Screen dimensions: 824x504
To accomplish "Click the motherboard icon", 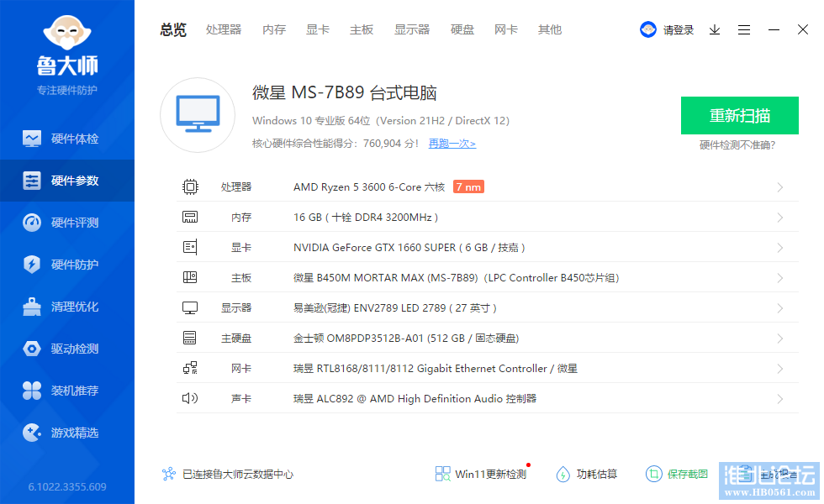I will 190,277.
